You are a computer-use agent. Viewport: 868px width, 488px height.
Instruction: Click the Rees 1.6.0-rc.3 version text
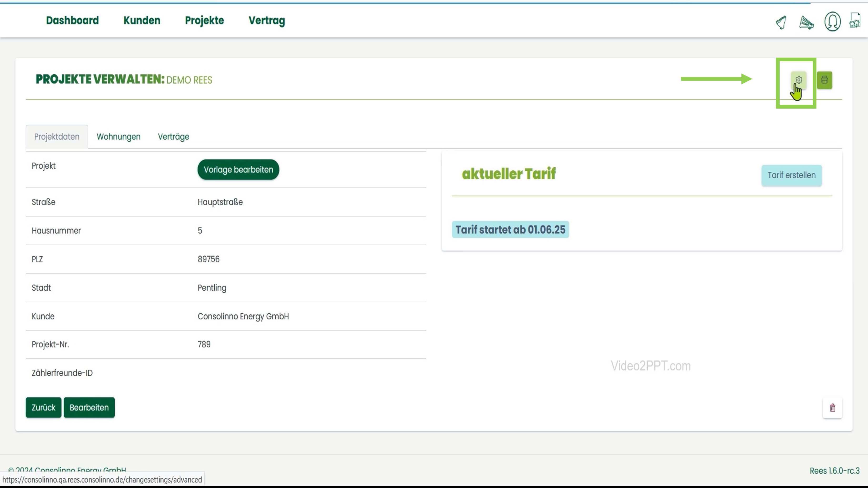click(x=834, y=470)
